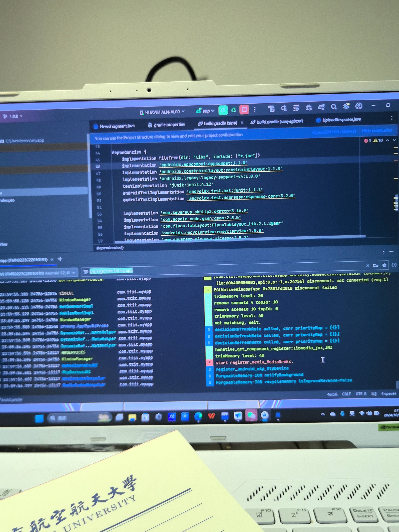Add a new Logcat tab with plus
The height and width of the screenshot is (532, 399).
(x=60, y=259)
